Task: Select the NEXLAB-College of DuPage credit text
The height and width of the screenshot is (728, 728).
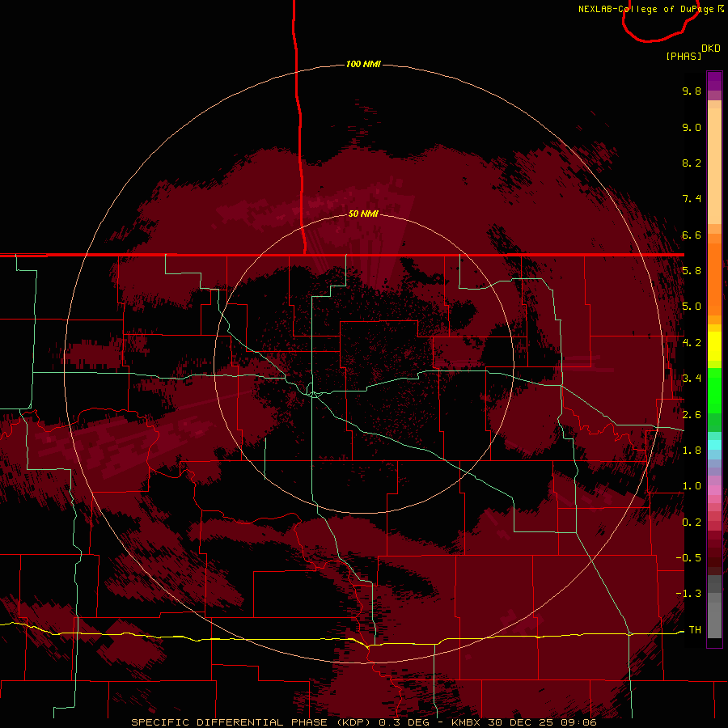Action: [x=650, y=9]
